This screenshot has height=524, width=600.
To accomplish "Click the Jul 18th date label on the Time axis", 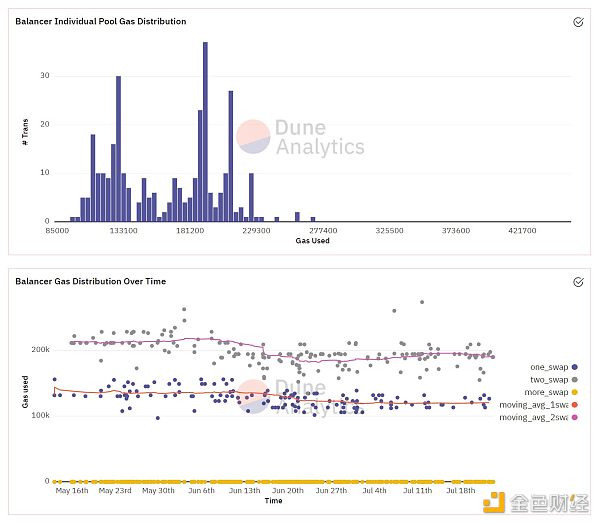I will 461,490.
